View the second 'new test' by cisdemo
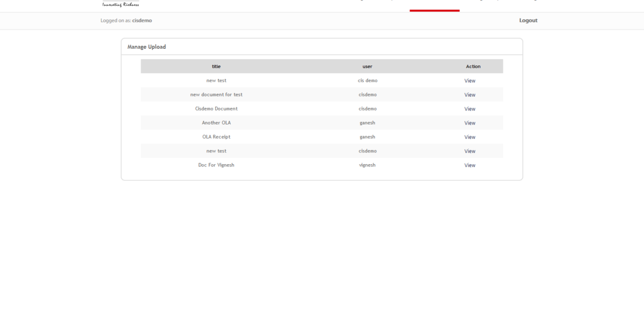This screenshot has height=322, width=644. click(470, 151)
